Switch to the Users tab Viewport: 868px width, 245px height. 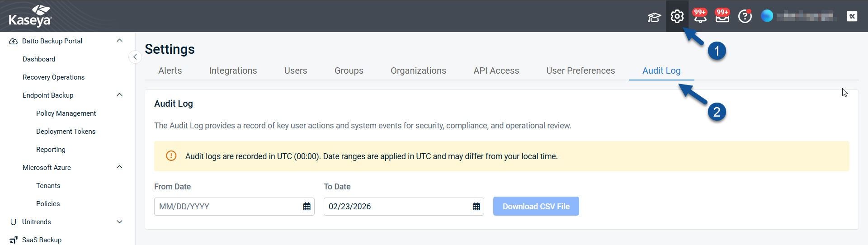click(x=296, y=71)
